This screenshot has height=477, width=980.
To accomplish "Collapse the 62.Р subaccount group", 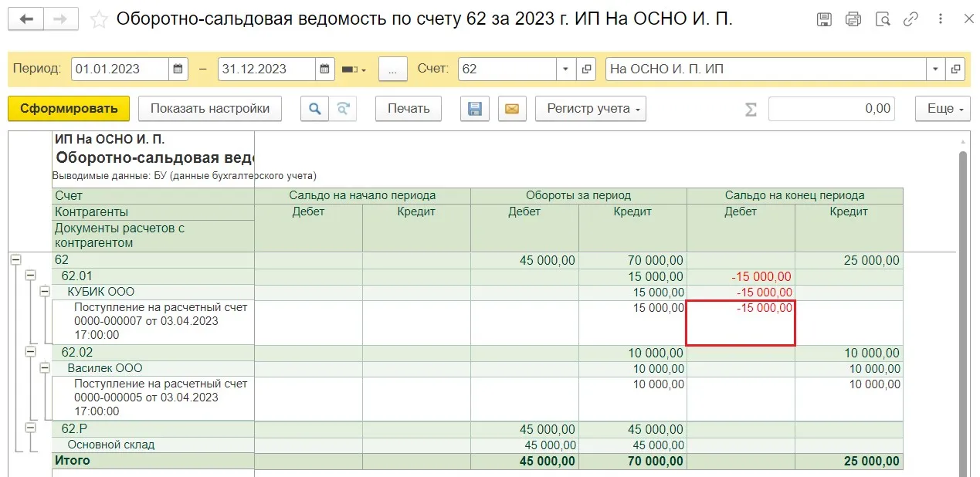I will (30, 428).
